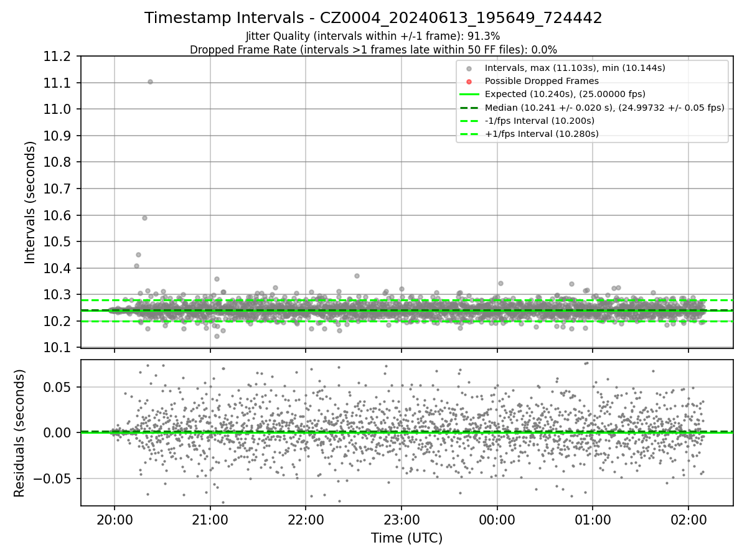Click the red marker beside "Possible Dropped Frames"

click(469, 82)
